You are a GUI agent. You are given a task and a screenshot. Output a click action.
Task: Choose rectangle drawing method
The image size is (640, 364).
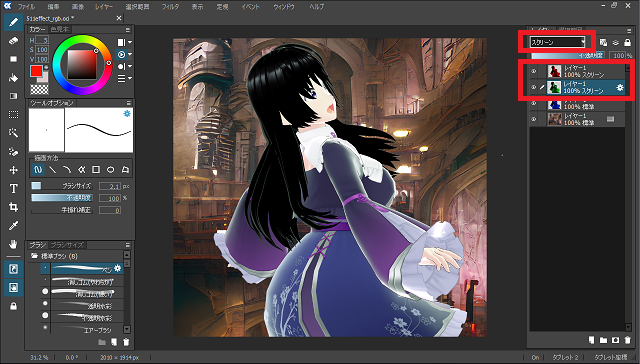click(96, 169)
